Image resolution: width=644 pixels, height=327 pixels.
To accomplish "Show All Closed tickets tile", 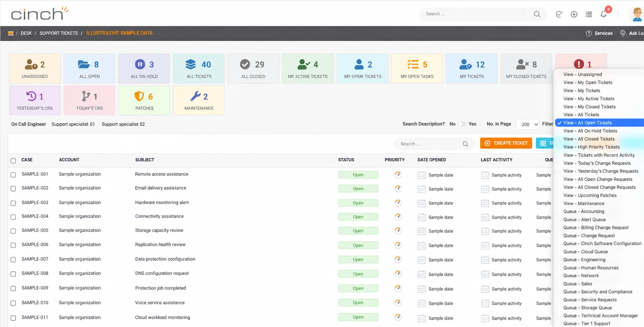I will pos(253,68).
